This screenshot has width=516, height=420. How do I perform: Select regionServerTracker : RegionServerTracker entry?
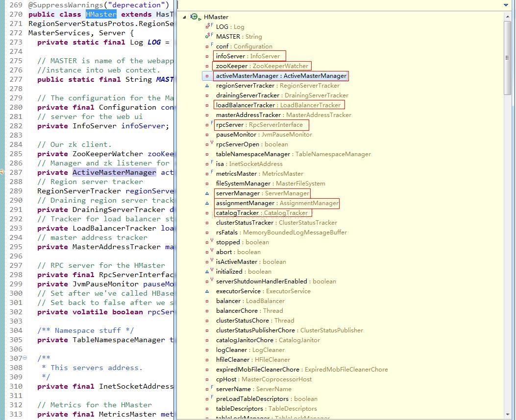pos(278,86)
